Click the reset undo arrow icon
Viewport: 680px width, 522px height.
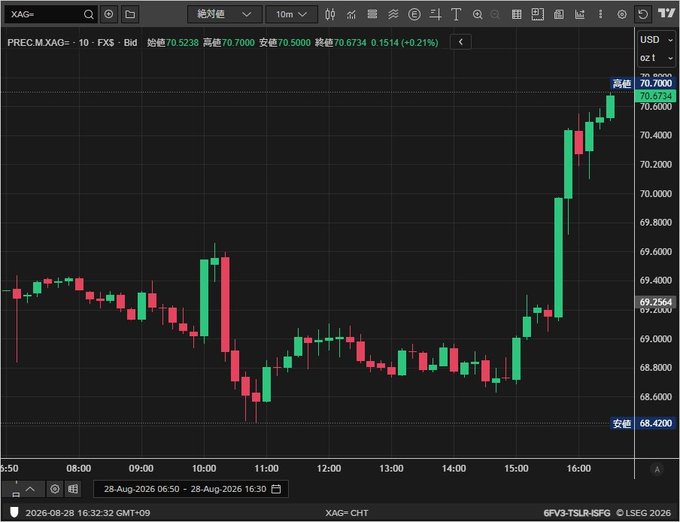[x=643, y=14]
